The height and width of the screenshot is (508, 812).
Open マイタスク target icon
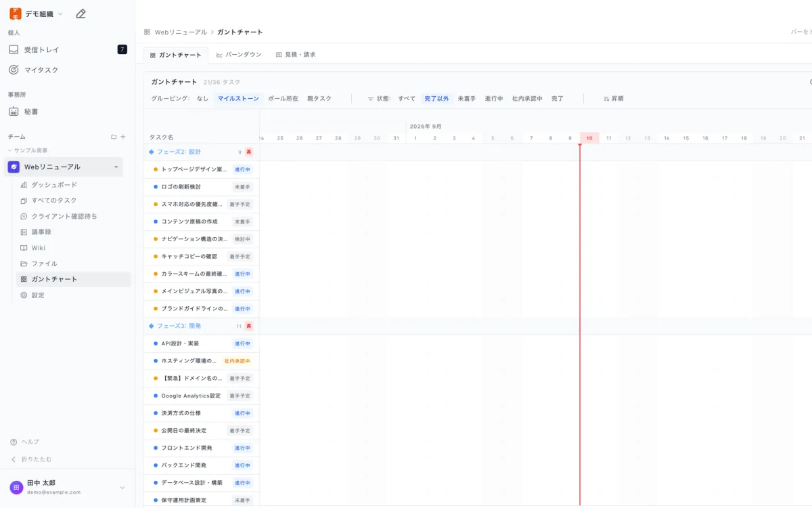point(14,70)
